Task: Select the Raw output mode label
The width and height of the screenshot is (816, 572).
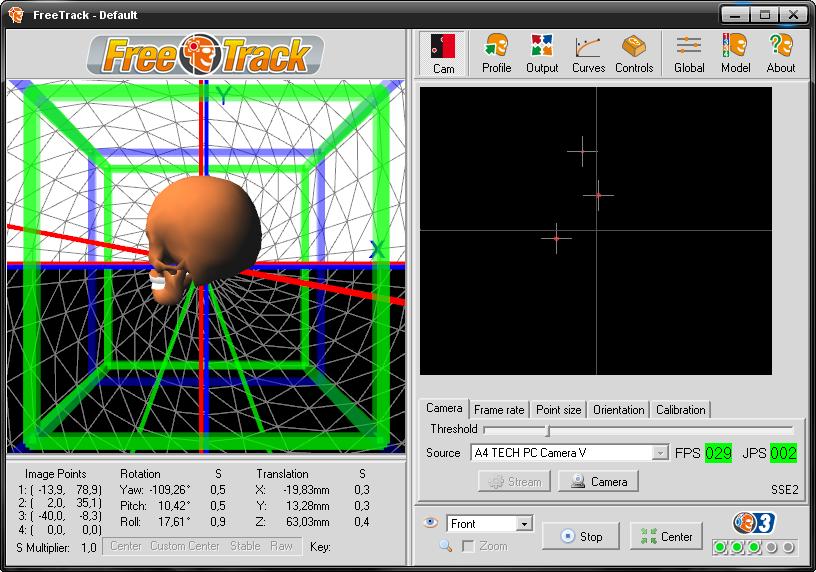Action: coord(282,546)
